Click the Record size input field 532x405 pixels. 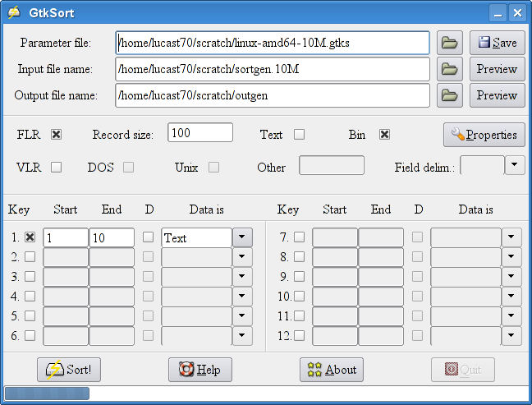point(200,133)
